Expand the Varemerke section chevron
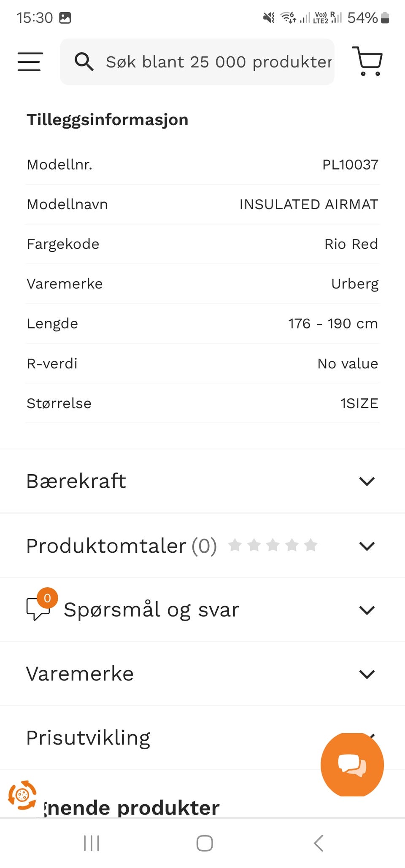This screenshot has height=868, width=405. (x=367, y=674)
